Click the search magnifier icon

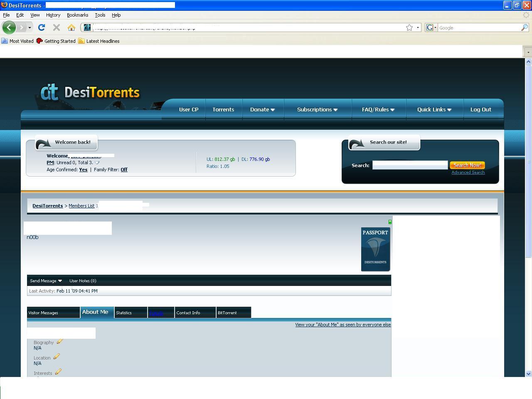(x=525, y=27)
